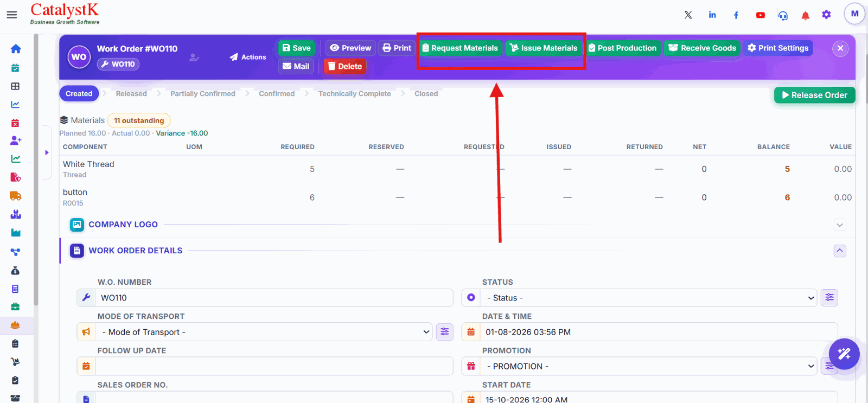Open the gear settings in header
This screenshot has height=403, width=868.
pos(826,15)
